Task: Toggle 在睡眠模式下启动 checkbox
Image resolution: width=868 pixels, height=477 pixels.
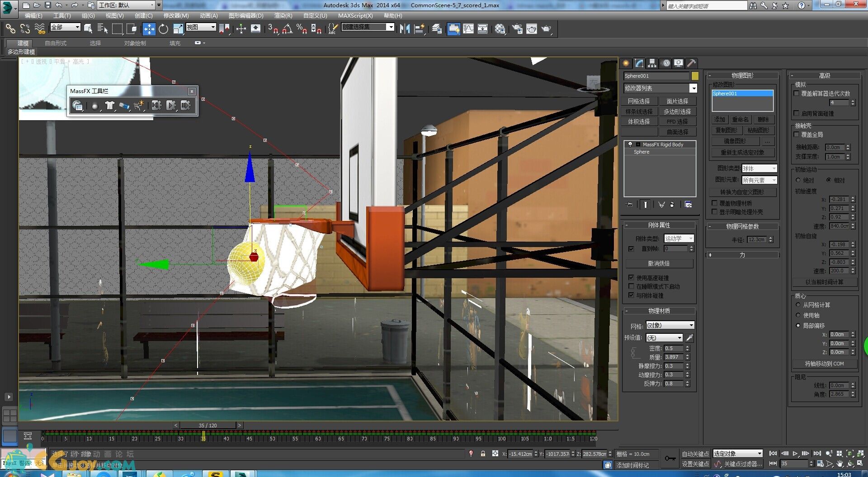Action: click(x=631, y=286)
